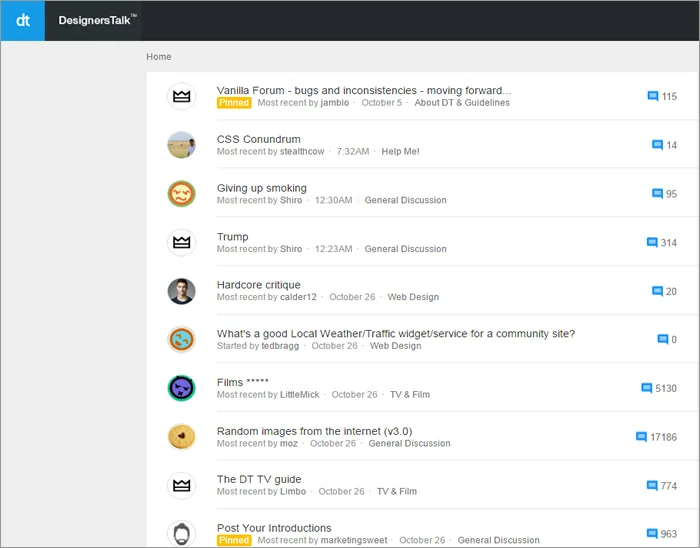Open Vanilla Forum bugs and inconsistencies thread

[364, 91]
